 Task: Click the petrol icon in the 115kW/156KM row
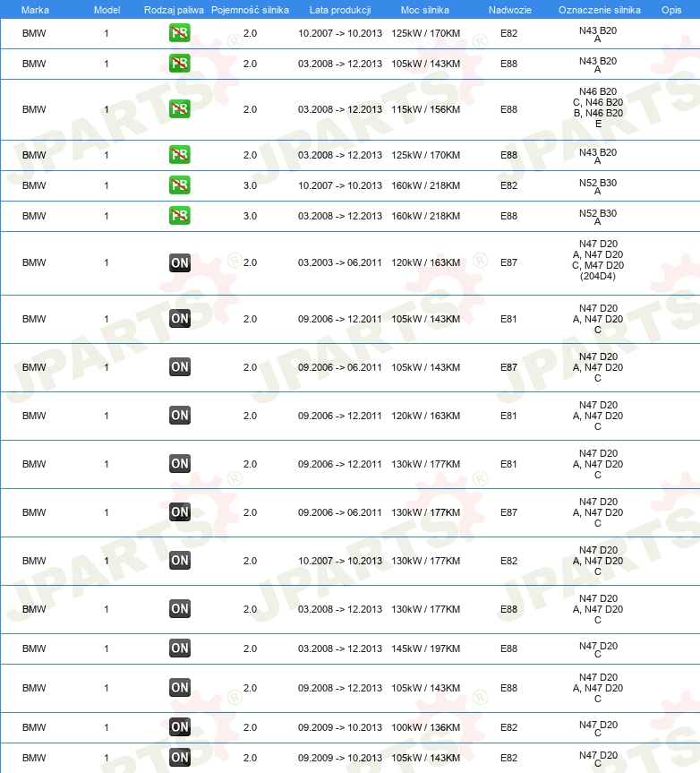[179, 109]
